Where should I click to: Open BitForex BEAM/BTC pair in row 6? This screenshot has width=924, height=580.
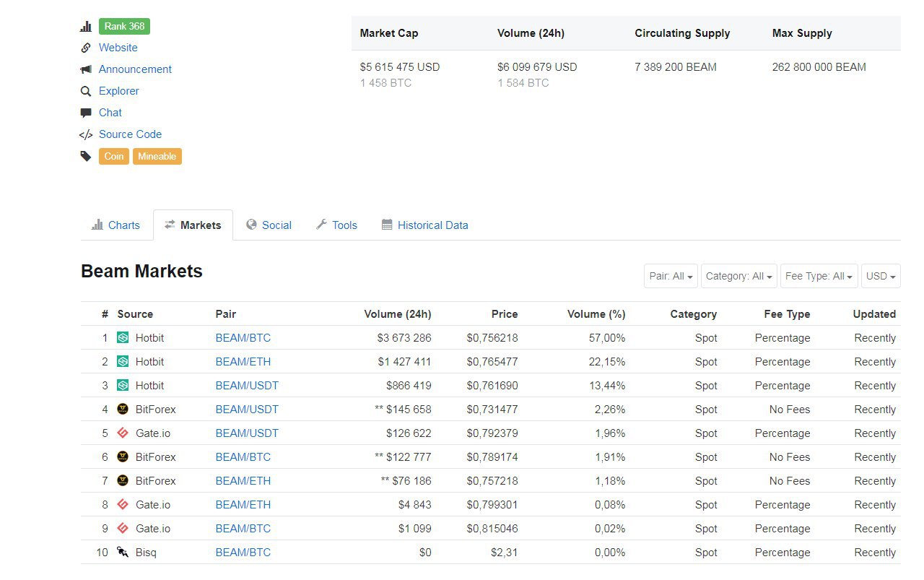pyautogui.click(x=243, y=457)
